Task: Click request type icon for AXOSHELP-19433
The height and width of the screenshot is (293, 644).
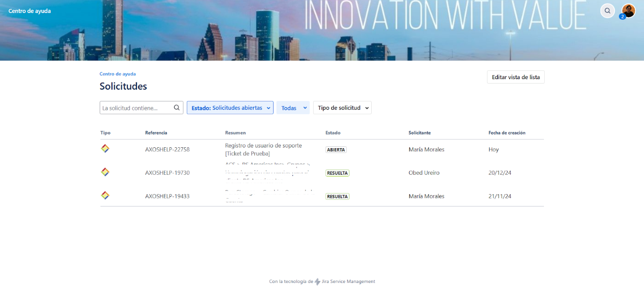Action: [105, 195]
